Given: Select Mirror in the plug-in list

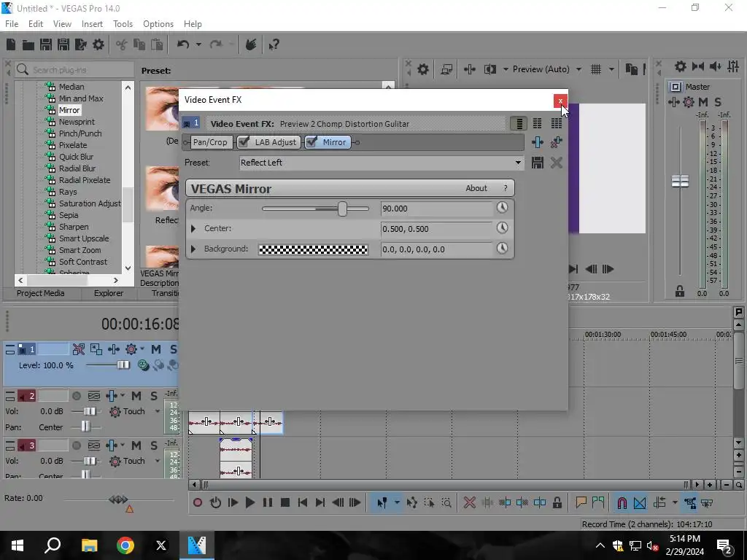Looking at the screenshot, I should pyautogui.click(x=69, y=110).
